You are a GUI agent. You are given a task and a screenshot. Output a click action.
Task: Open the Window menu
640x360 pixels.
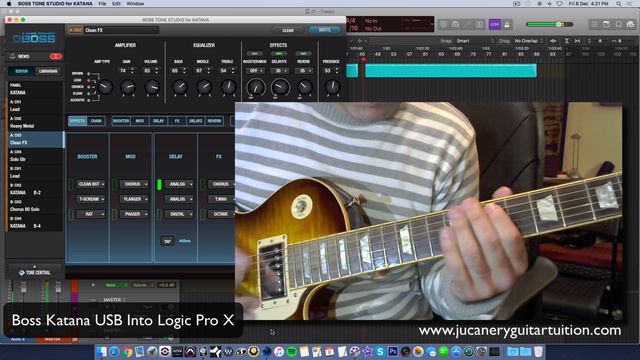135,4
